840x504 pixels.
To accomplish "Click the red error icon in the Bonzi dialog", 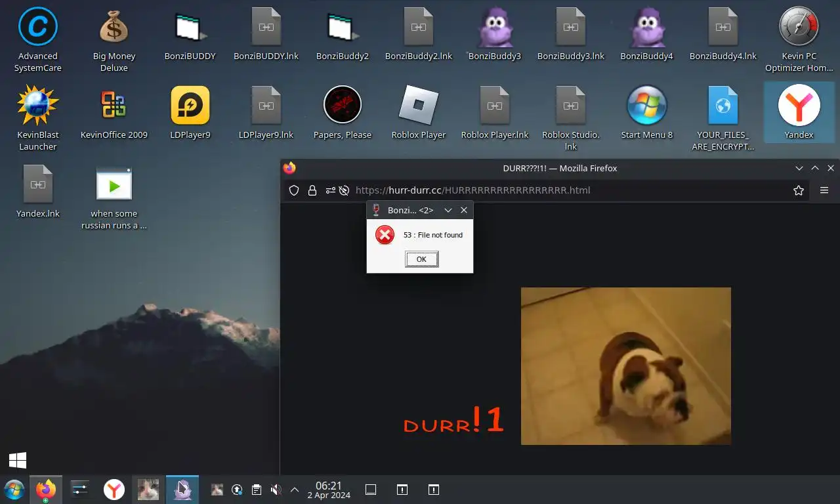I will (x=385, y=235).
